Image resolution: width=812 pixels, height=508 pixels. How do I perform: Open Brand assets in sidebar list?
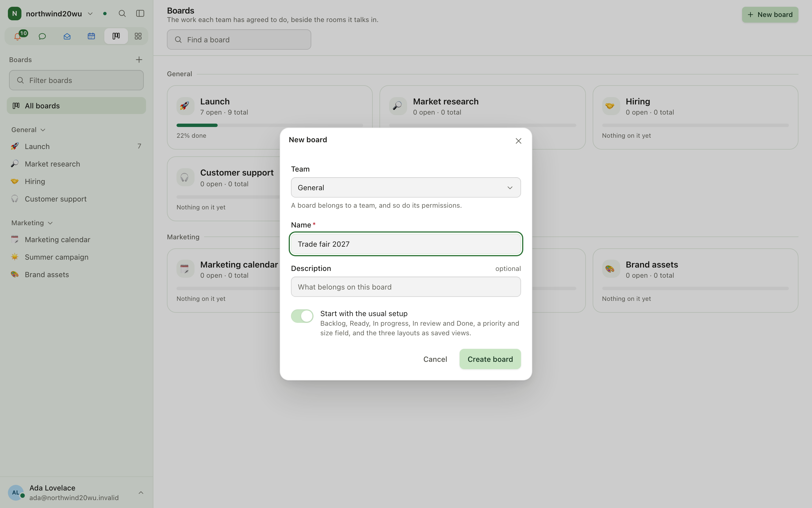pos(76,275)
